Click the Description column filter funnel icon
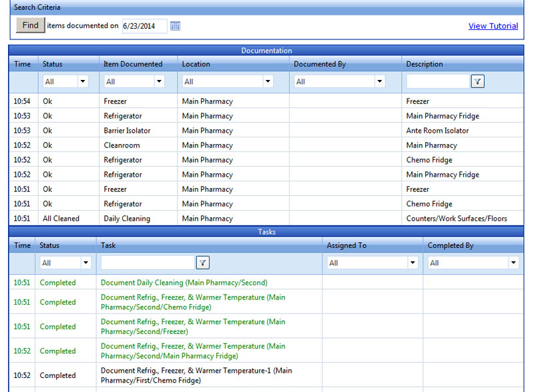Image resolution: width=534 pixels, height=392 pixels. (x=477, y=81)
